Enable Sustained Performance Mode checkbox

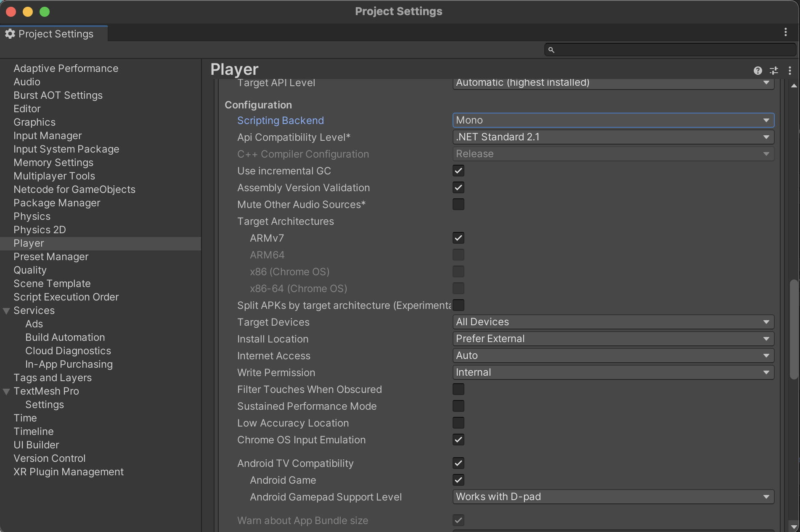pos(458,406)
